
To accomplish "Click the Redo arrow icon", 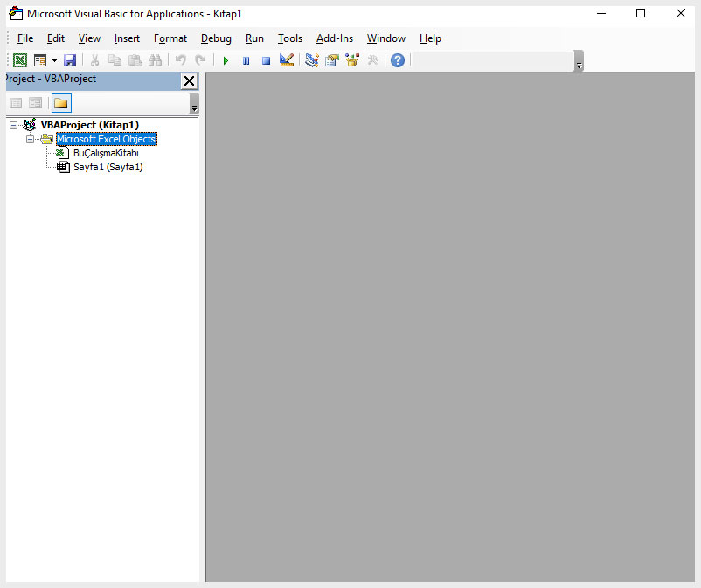I will coord(201,60).
